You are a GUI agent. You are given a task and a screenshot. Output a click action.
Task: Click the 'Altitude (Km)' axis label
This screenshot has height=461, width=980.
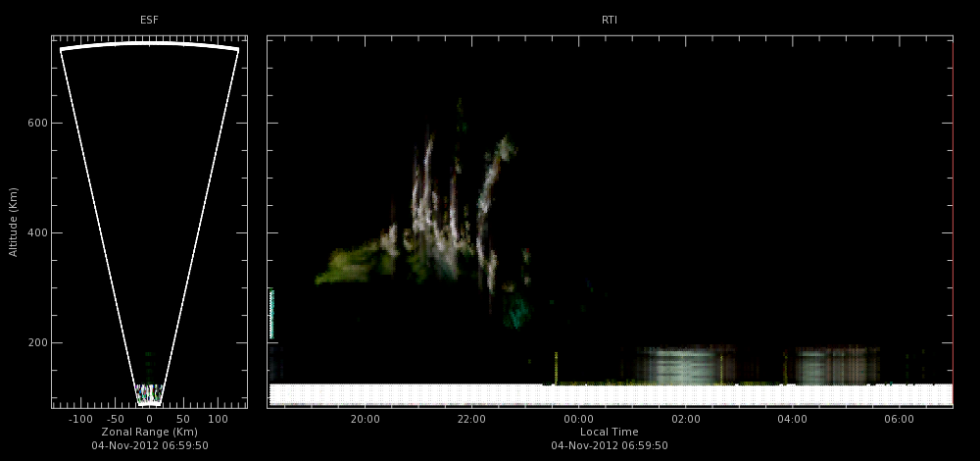tap(13, 222)
